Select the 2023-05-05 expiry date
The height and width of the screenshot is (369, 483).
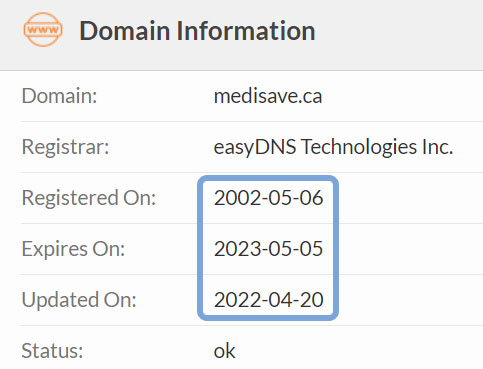point(269,249)
